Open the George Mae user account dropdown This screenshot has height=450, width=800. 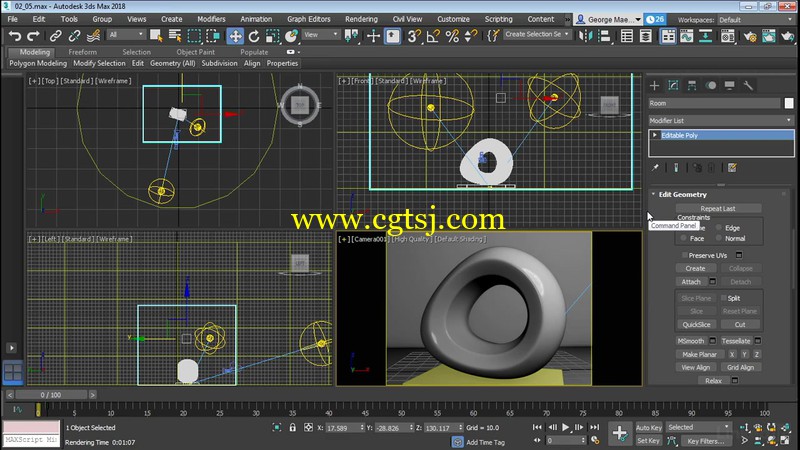(608, 19)
